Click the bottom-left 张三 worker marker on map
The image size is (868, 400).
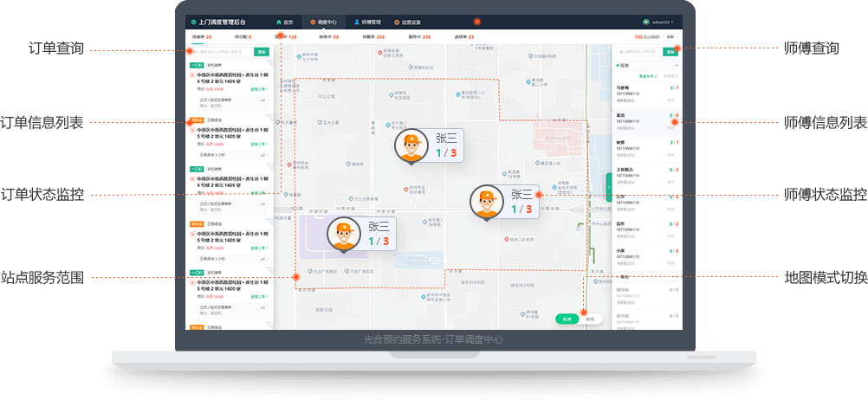[x=344, y=235]
